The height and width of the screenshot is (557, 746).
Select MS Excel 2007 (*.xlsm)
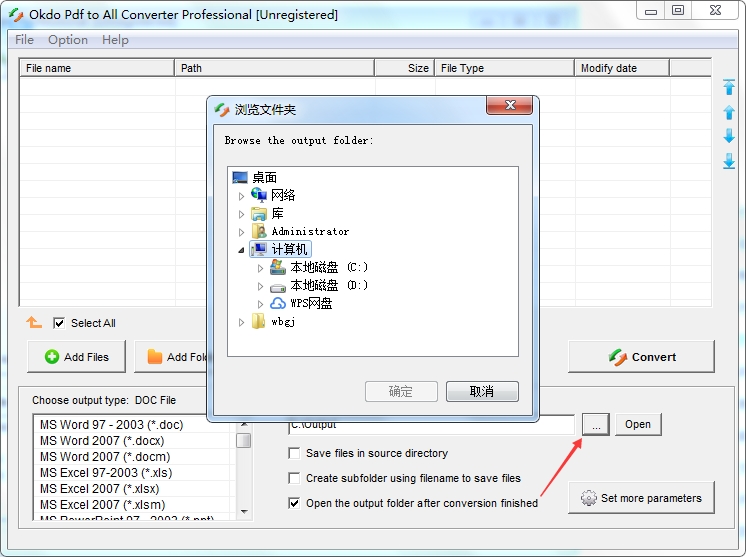pos(102,504)
